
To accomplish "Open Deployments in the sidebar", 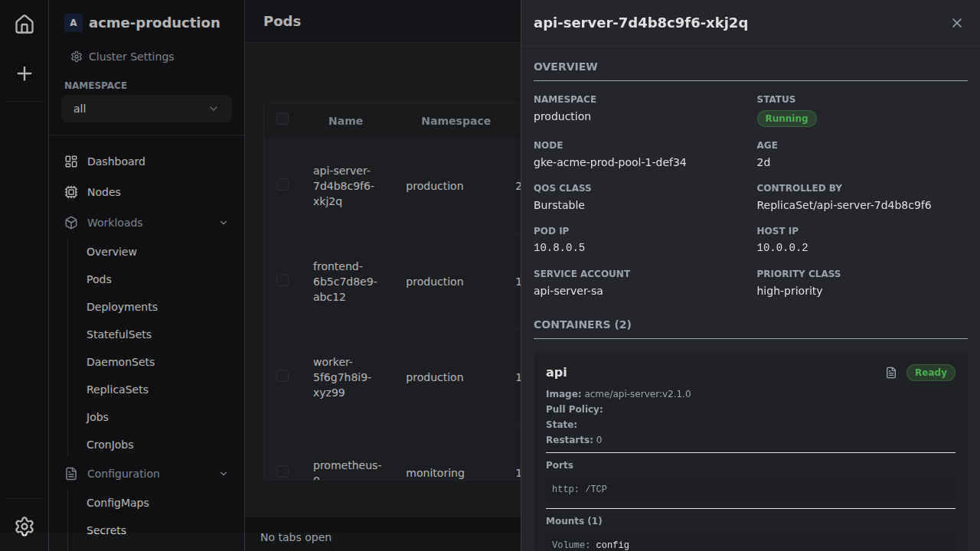I will (x=122, y=307).
